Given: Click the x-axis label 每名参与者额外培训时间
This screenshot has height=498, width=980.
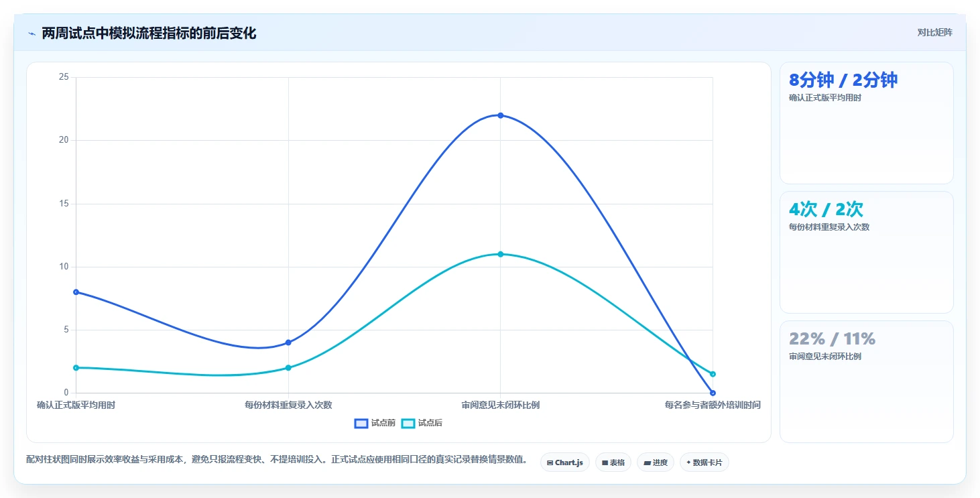Looking at the screenshot, I should [713, 405].
